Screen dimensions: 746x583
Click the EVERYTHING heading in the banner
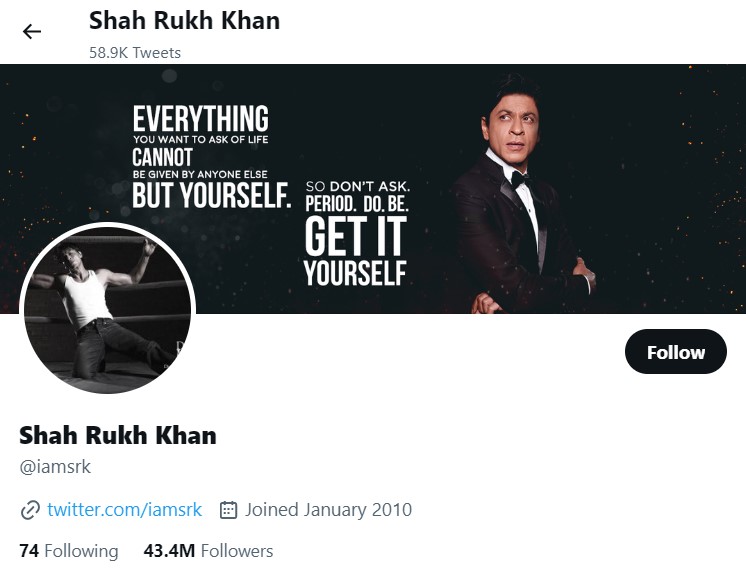pos(200,119)
